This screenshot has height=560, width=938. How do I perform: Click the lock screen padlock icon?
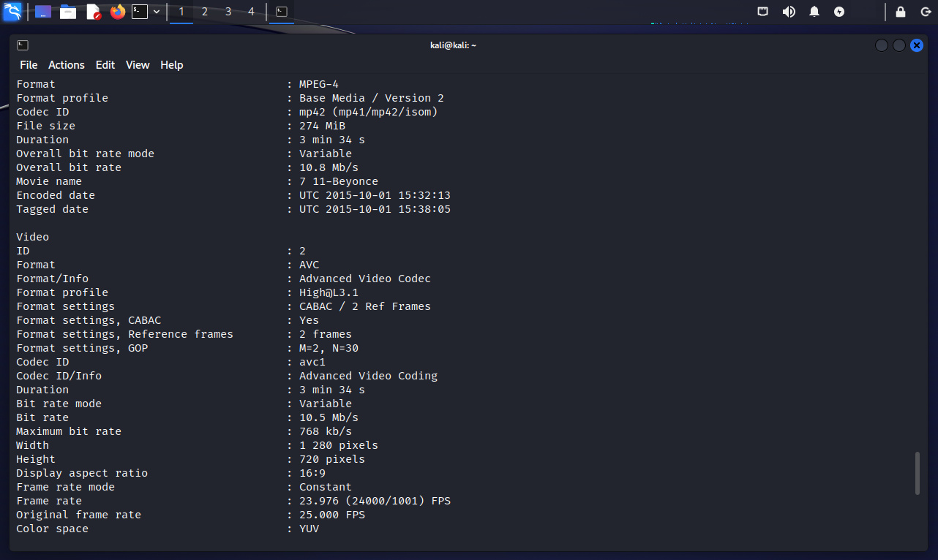tap(901, 12)
